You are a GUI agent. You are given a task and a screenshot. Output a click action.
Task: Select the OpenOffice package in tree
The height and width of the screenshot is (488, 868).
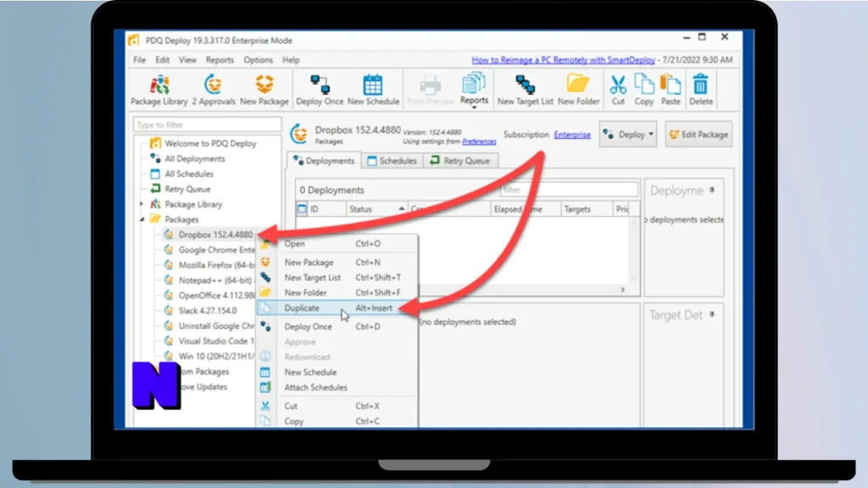point(216,296)
